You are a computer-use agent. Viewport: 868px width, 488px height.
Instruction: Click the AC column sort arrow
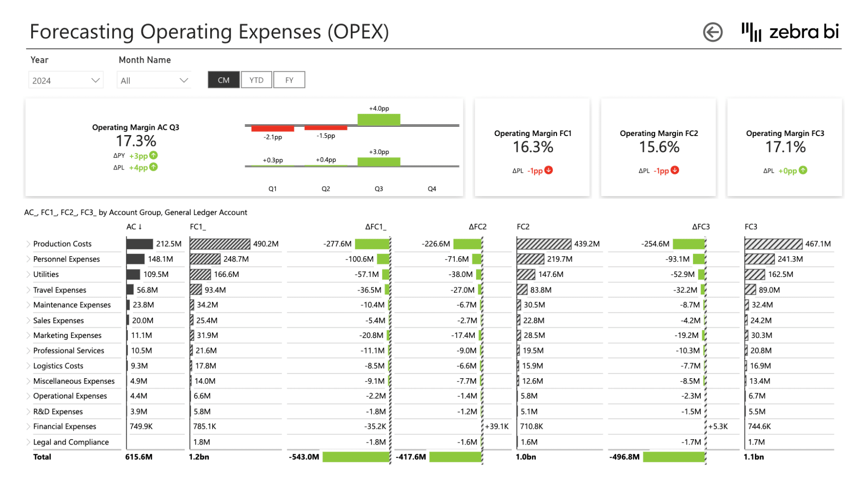pos(140,227)
